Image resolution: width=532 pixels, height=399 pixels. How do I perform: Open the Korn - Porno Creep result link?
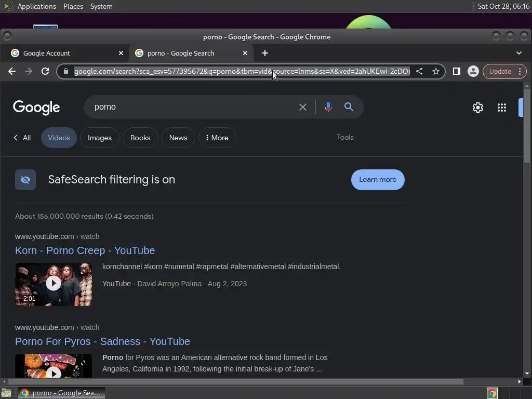pyautogui.click(x=85, y=250)
